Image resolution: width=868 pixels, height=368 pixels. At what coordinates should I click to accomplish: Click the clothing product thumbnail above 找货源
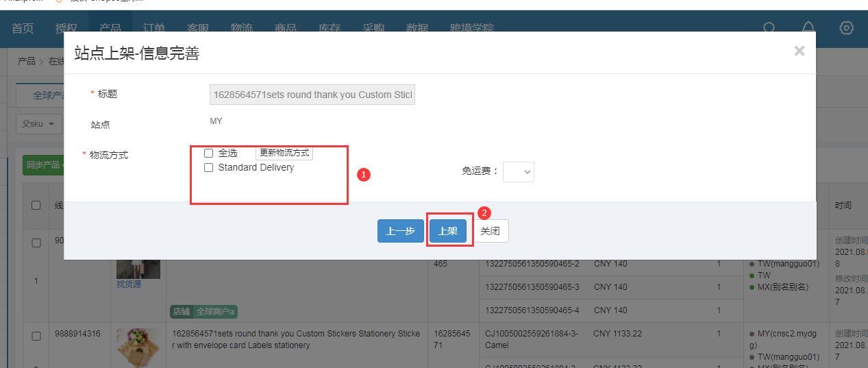point(138,269)
